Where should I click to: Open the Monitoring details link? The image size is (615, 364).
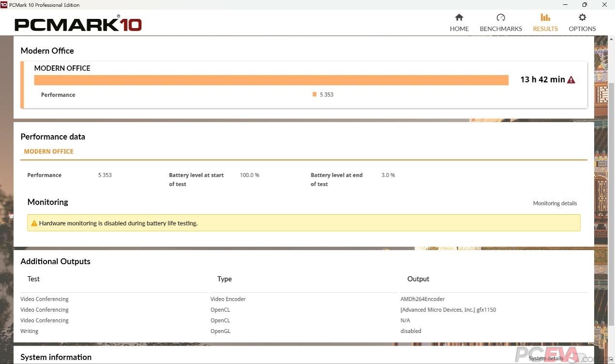coord(554,204)
